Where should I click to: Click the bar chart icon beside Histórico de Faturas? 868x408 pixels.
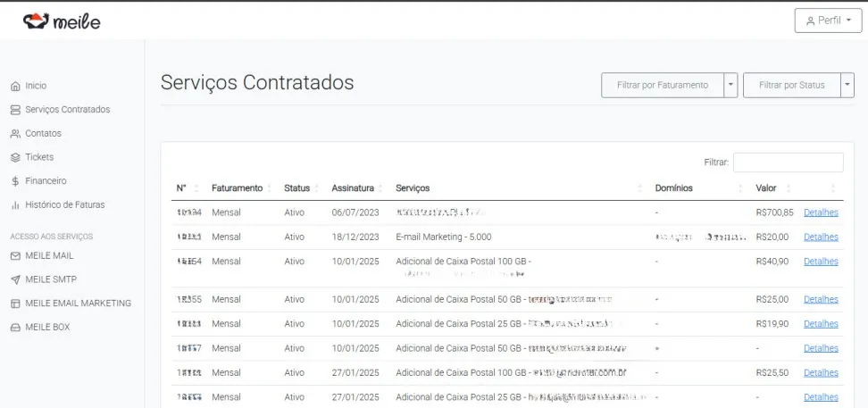(x=15, y=204)
